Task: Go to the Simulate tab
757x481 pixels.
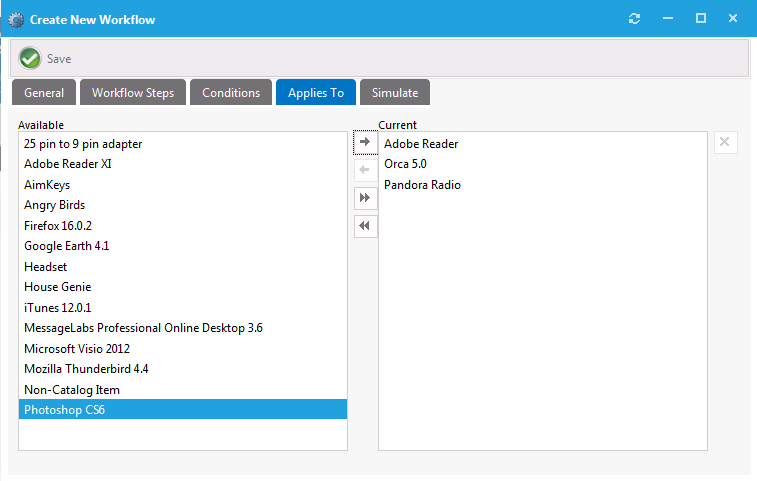Action: 395,93
